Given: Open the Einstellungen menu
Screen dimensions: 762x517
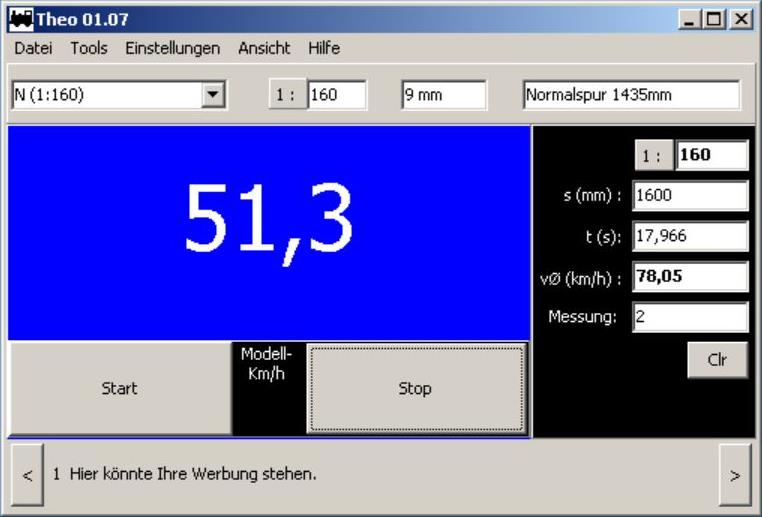Looking at the screenshot, I should (172, 48).
